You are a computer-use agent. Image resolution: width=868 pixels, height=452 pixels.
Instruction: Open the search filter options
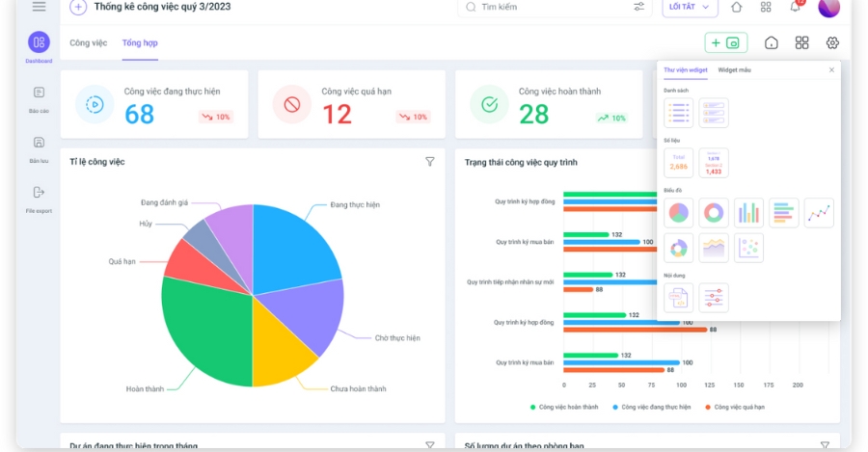[638, 7]
